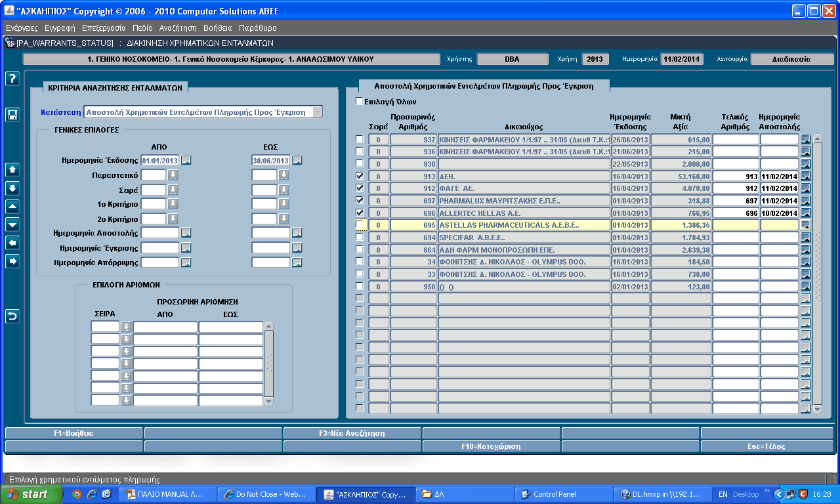Open the Βοήθεια menu

(218, 28)
